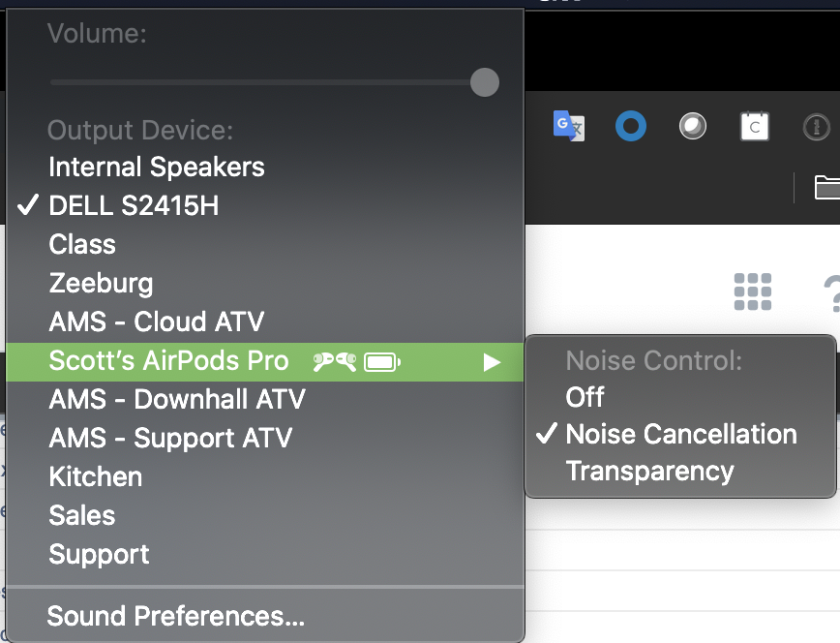
Task: Expand Scott's AirPods Pro submenu arrow
Action: click(492, 362)
